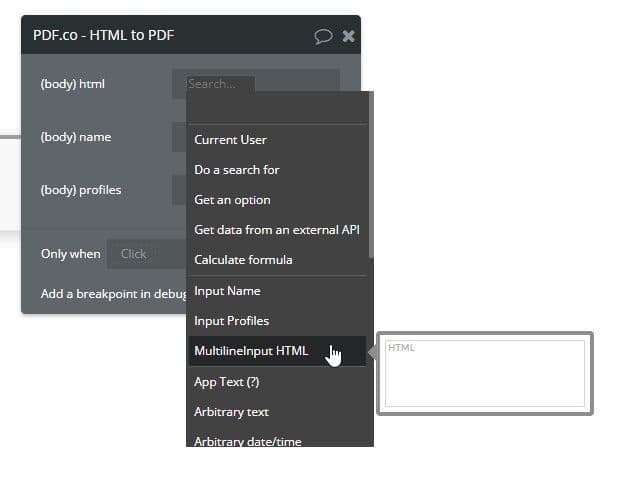Select Input Profiles from the list
Image resolution: width=624 pixels, height=478 pixels.
click(231, 321)
